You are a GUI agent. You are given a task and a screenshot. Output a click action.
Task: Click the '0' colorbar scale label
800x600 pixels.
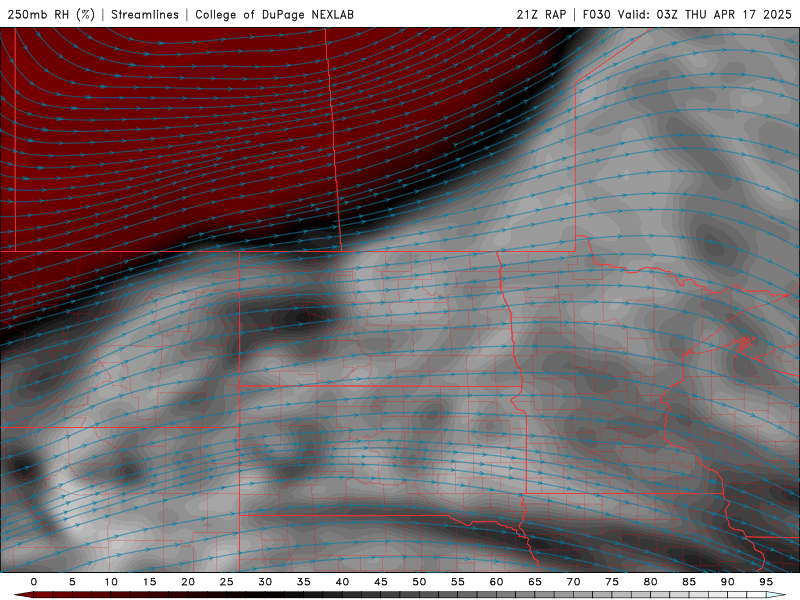[x=34, y=582]
